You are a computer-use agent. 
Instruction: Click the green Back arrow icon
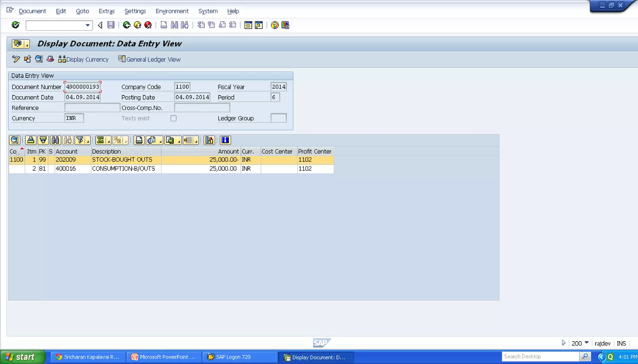tap(126, 25)
